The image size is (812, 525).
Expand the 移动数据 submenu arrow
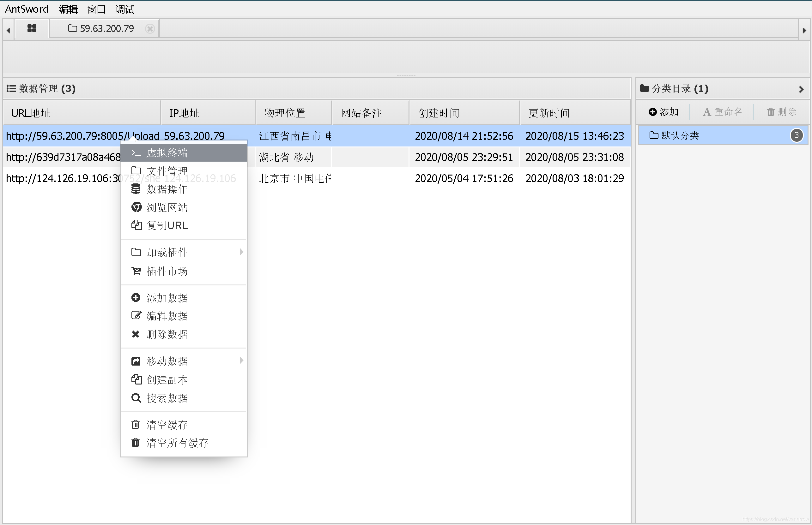point(241,361)
